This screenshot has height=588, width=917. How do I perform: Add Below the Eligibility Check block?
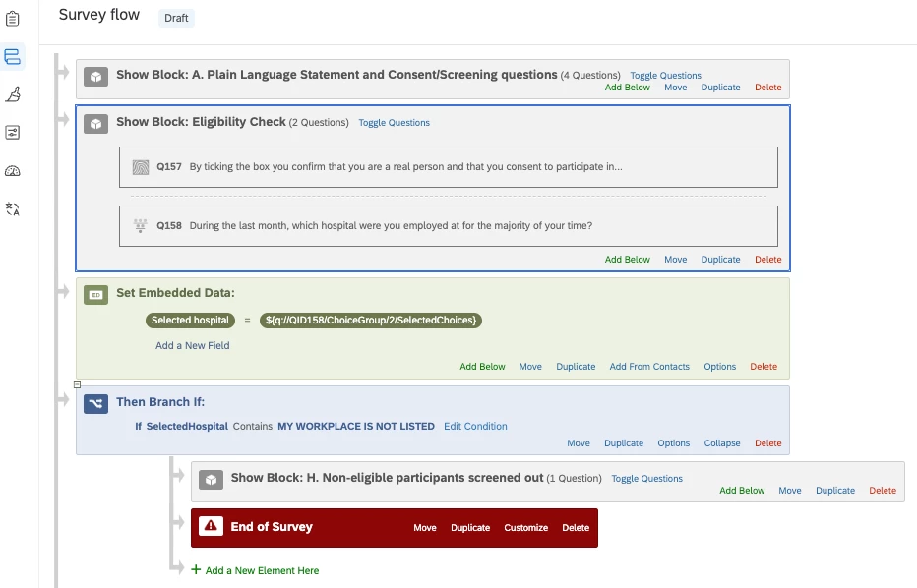pyautogui.click(x=628, y=260)
